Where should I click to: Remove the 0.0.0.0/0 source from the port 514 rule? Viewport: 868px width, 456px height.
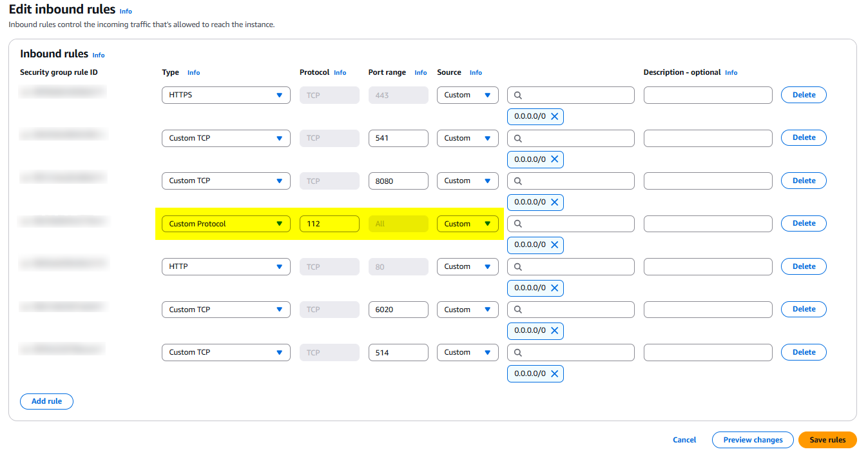[x=554, y=373]
